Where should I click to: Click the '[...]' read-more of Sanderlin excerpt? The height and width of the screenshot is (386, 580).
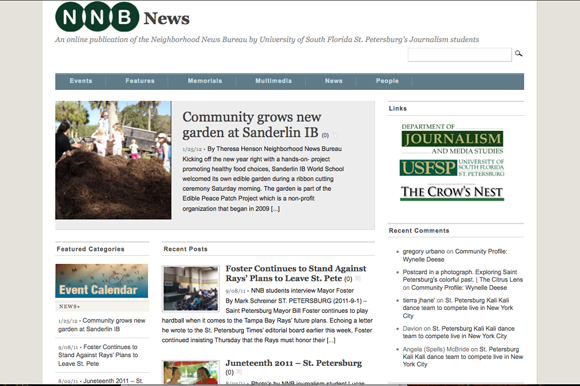(x=275, y=209)
